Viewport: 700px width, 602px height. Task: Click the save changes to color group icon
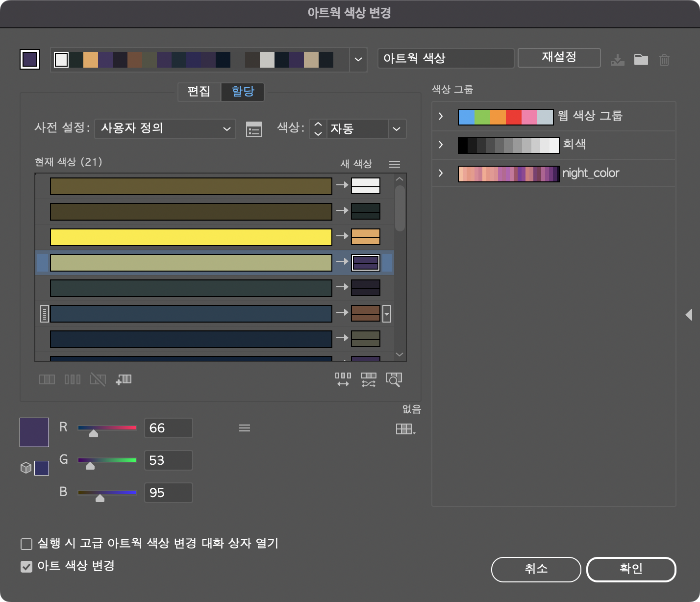[618, 59]
